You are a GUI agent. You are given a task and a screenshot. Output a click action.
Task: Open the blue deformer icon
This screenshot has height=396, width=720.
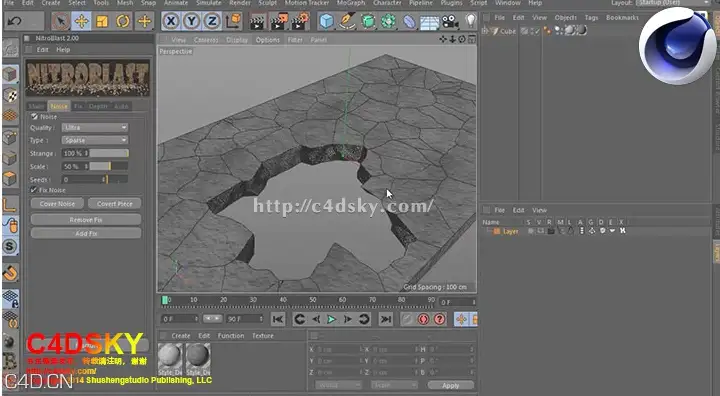[x=409, y=21]
